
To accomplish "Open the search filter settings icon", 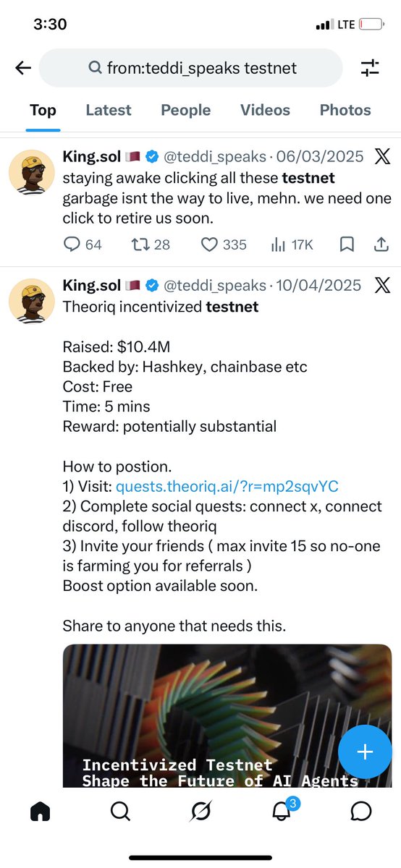I will (370, 68).
